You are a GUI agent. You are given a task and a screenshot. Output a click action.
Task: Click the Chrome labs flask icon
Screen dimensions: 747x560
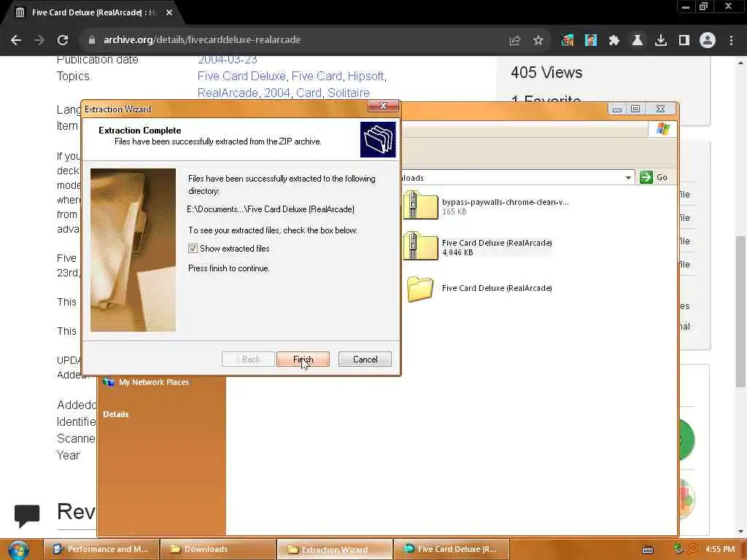coord(637,41)
